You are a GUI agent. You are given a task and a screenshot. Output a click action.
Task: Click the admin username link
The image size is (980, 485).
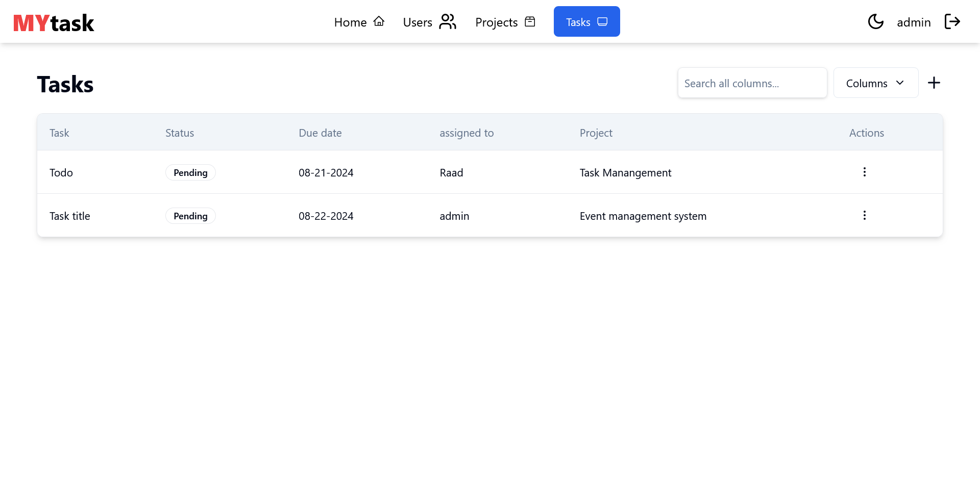pyautogui.click(x=914, y=22)
